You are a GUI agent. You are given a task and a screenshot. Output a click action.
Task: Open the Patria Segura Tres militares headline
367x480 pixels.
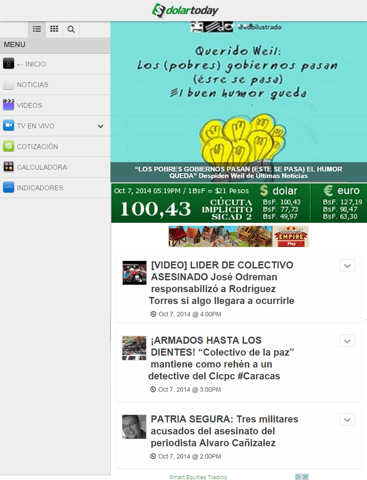tap(224, 431)
